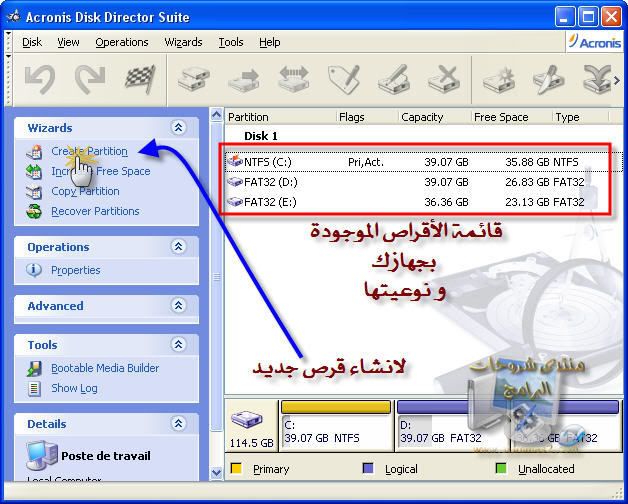This screenshot has height=504, width=628.
Task: Click the Create partition toolbar icon with sparkle
Action: (499, 79)
